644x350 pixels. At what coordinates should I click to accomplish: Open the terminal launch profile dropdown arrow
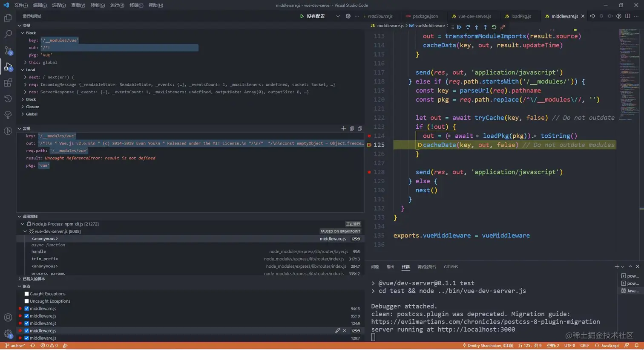[x=623, y=267]
